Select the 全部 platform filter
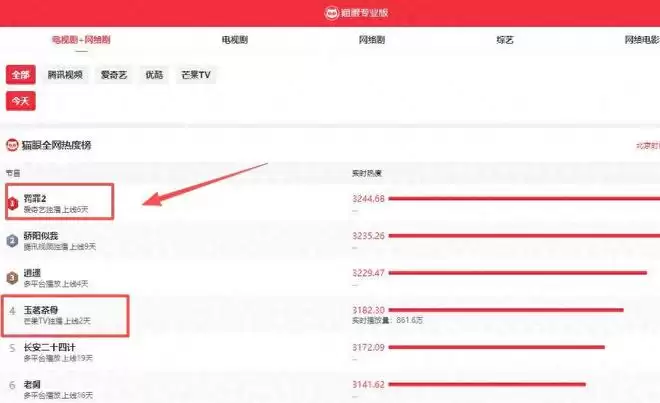 click(x=21, y=75)
